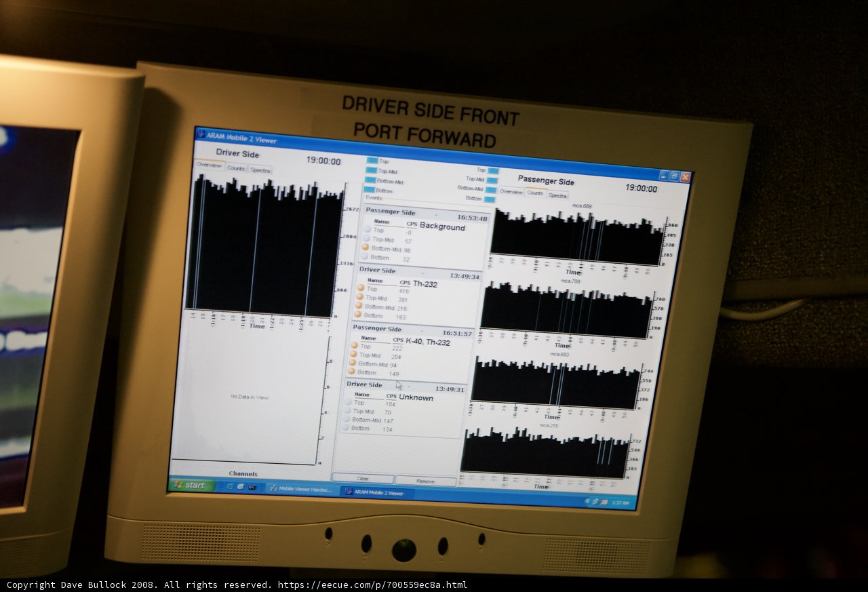Click the right legend Top-Mid color swatch
This screenshot has height=592, width=868.
(x=492, y=180)
